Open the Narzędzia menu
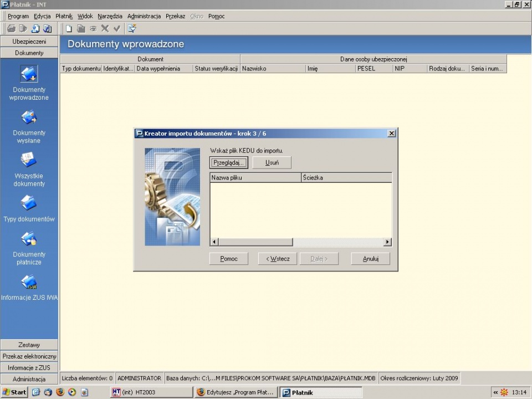The height and width of the screenshot is (399, 532). 110,16
